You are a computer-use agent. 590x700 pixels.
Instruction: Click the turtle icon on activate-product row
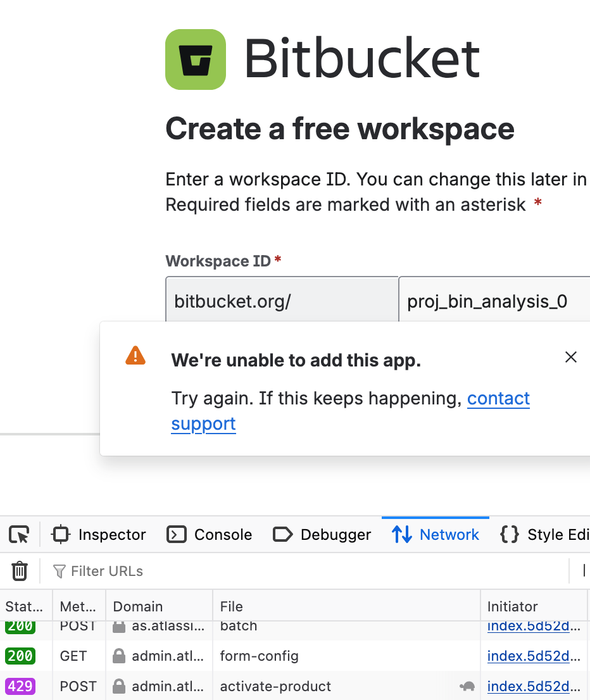(467, 686)
